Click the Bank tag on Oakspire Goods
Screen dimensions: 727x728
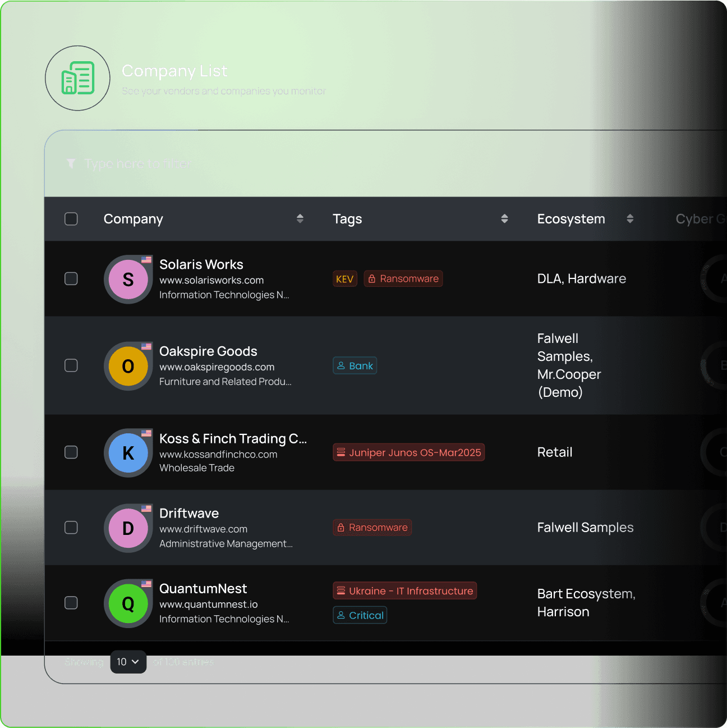pyautogui.click(x=355, y=366)
